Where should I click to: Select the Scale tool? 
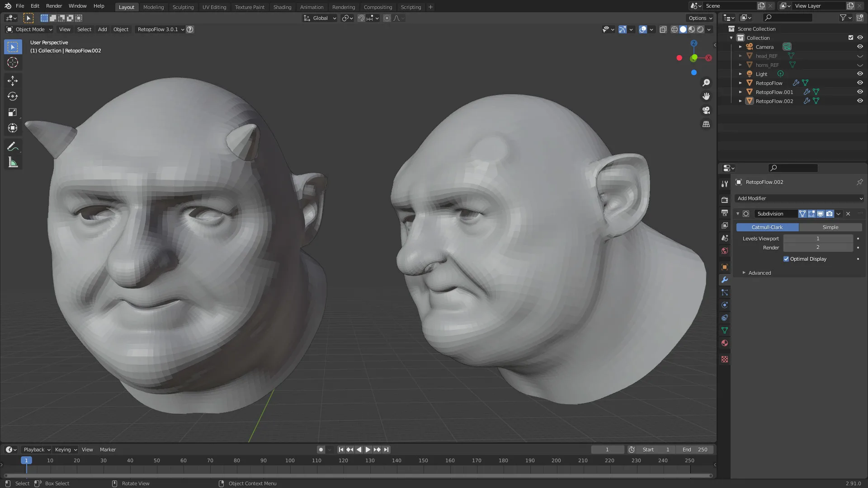point(13,113)
